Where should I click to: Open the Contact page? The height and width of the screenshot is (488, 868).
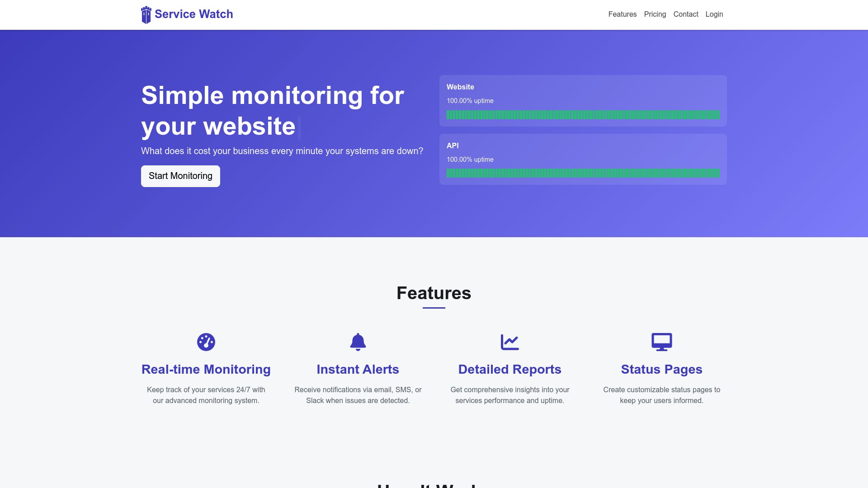pyautogui.click(x=685, y=14)
